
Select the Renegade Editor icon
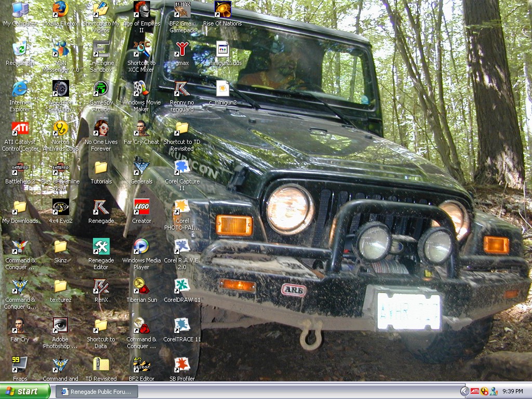101,247
